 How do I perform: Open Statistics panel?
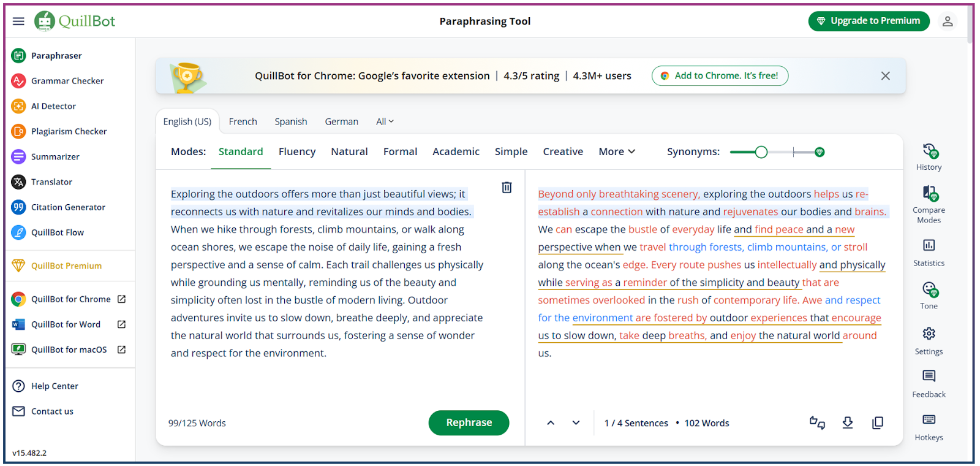coord(929,253)
